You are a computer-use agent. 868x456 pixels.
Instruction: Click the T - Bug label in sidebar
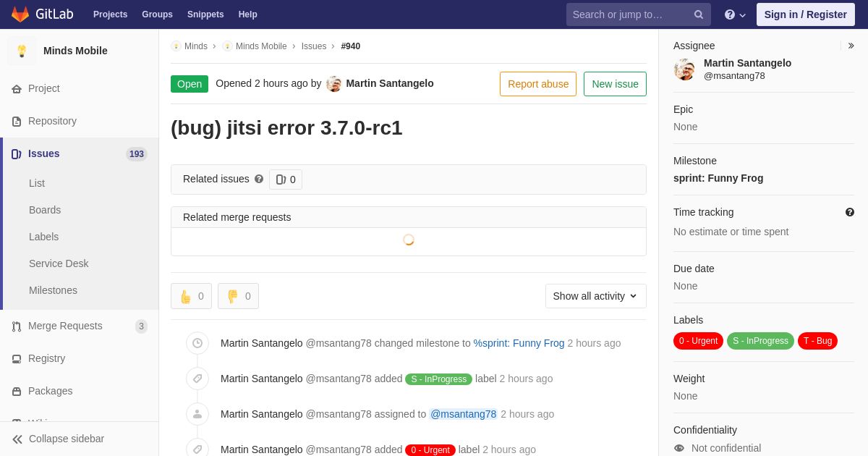(x=817, y=341)
